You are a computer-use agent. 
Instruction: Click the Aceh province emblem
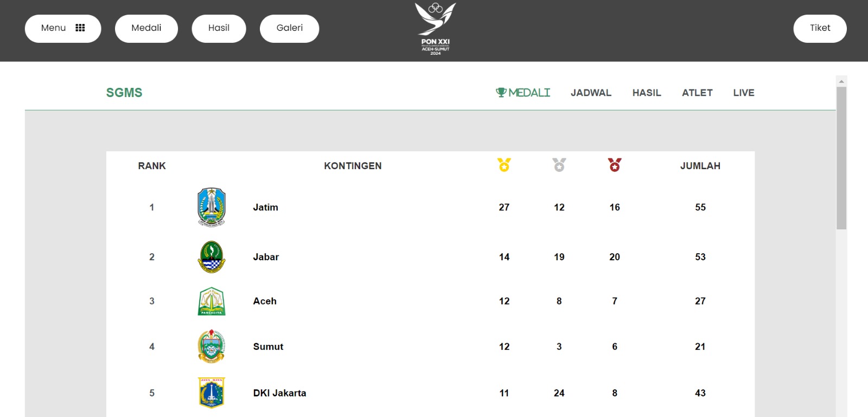tap(212, 301)
